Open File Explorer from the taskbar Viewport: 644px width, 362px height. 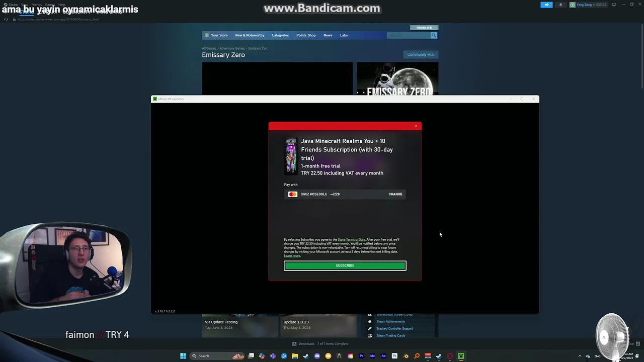click(x=295, y=356)
